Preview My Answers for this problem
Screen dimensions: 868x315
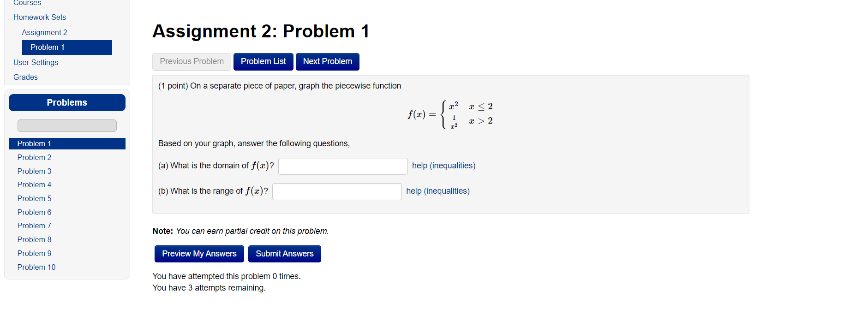(199, 254)
